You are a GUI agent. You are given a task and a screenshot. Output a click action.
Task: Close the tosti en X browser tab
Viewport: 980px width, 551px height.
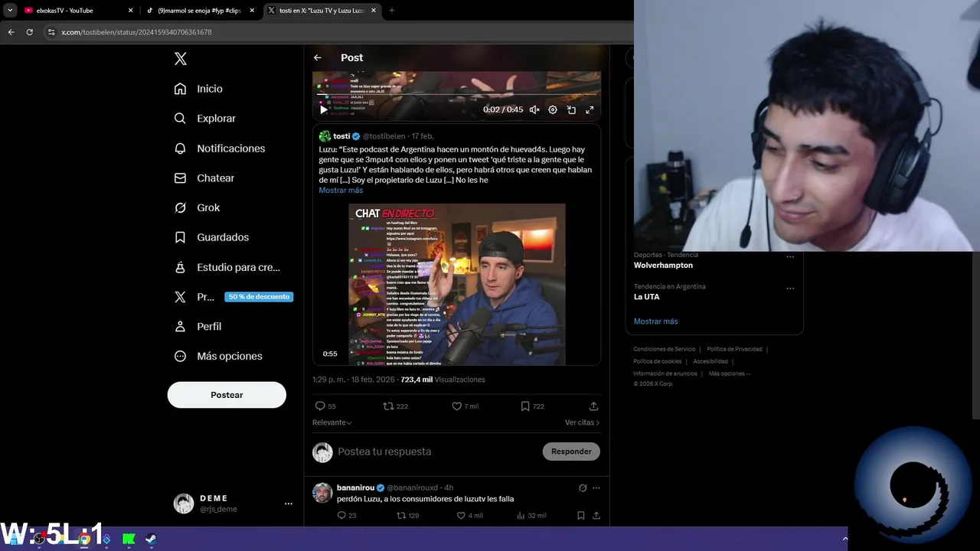coord(373,11)
